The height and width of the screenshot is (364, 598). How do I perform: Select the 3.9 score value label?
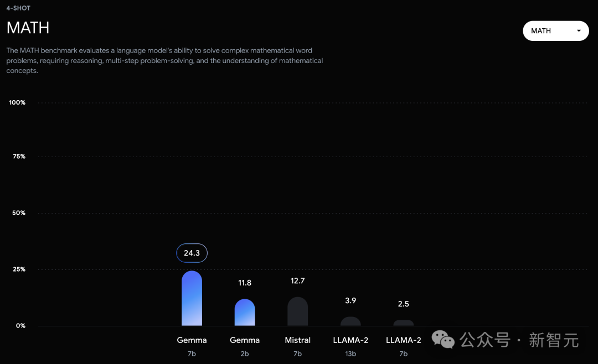350,300
